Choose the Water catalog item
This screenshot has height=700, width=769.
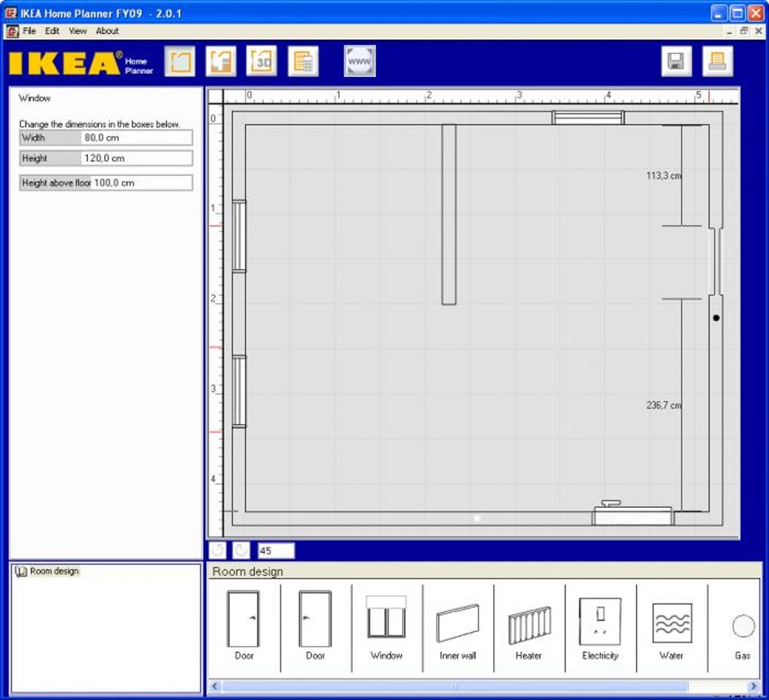672,632
